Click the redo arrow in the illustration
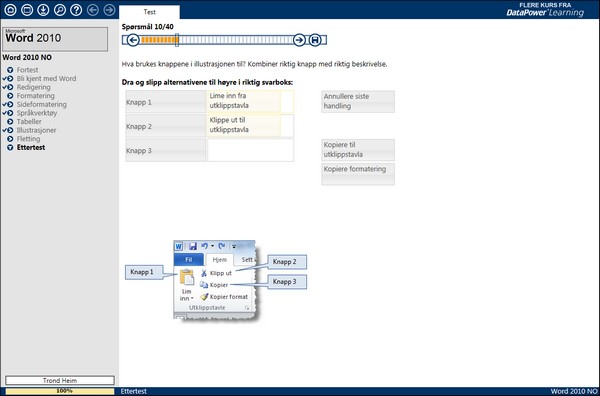Image resolution: width=600 pixels, height=396 pixels. 222,246
